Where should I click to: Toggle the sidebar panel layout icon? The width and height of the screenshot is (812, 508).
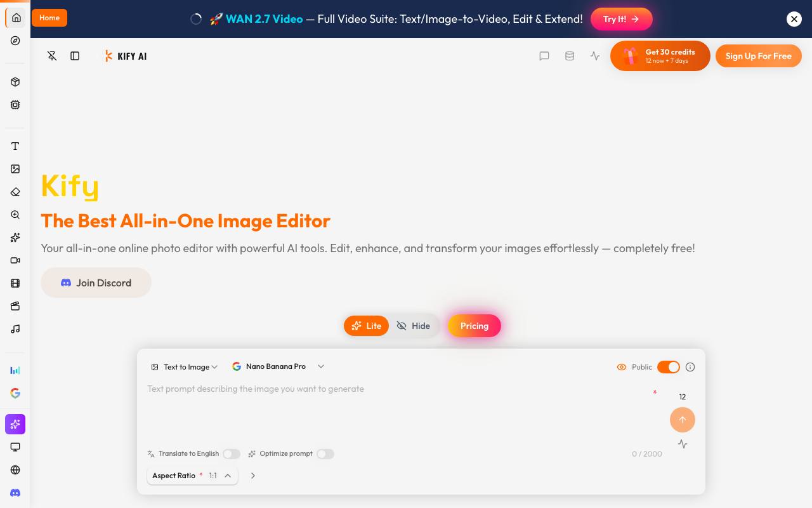[x=75, y=56]
